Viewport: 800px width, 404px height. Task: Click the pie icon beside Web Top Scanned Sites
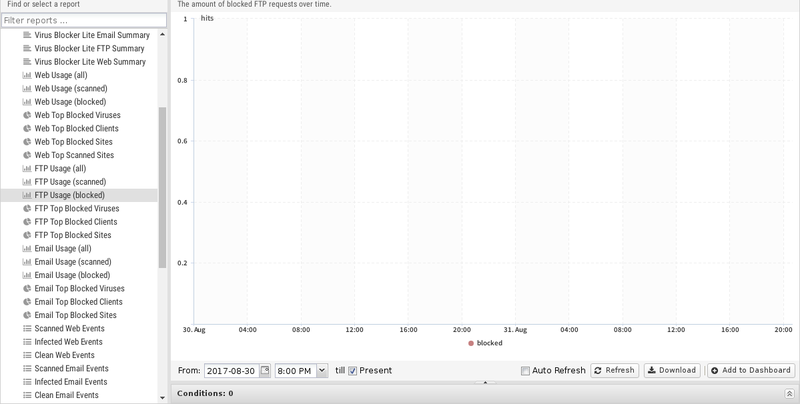point(27,155)
